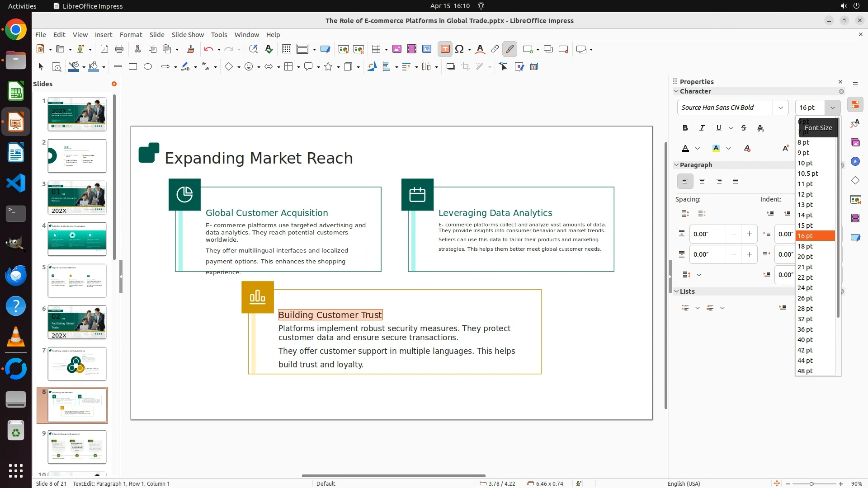Open the Format menu

(131, 35)
